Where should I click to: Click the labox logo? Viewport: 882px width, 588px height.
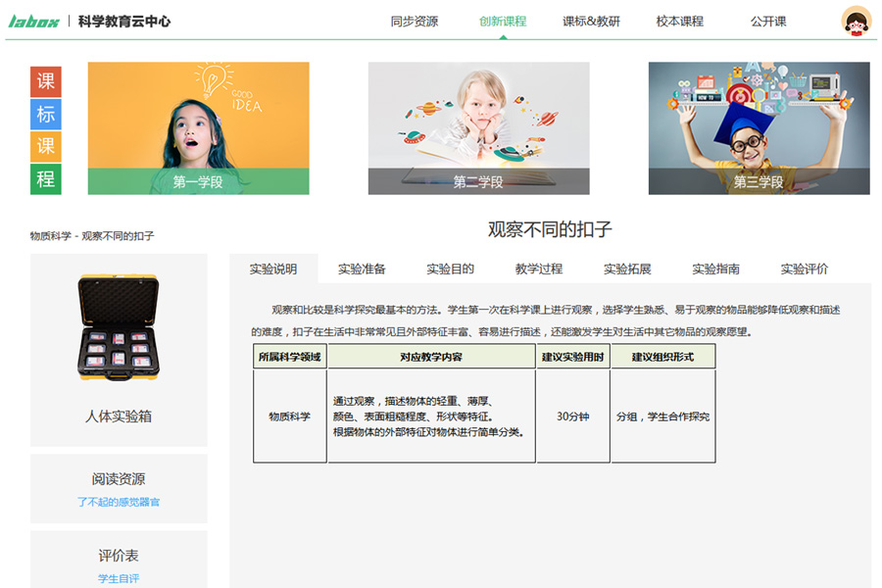[33, 22]
